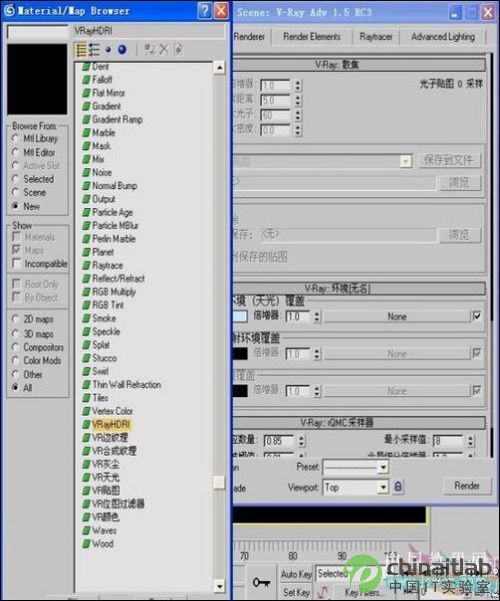Adjust spinner beside 0.85 value
Screen dimensions: 500x601
pyautogui.click(x=301, y=441)
